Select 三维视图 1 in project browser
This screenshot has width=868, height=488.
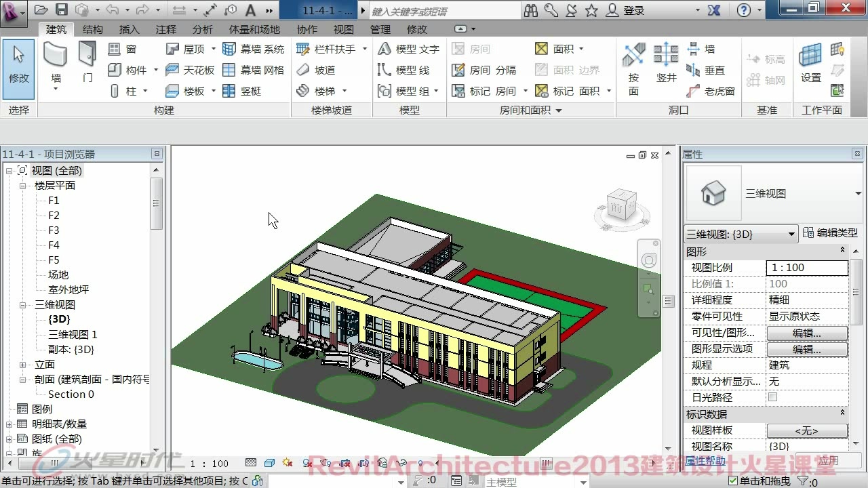click(x=73, y=335)
